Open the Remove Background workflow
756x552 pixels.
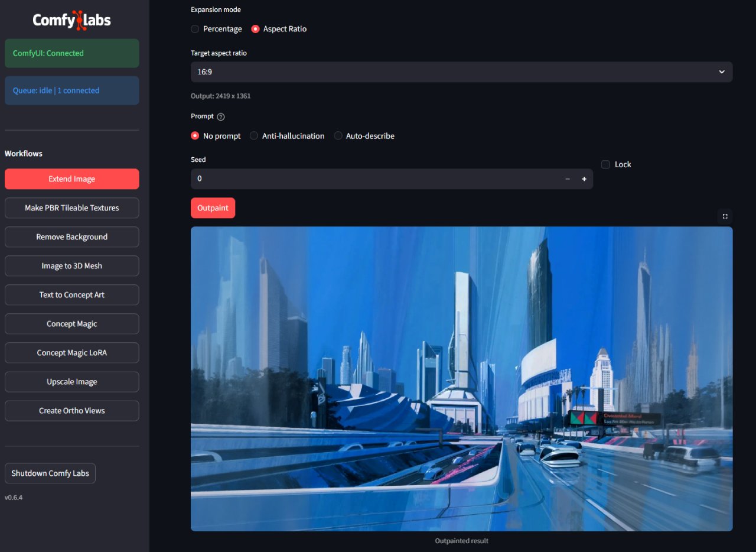pos(72,237)
